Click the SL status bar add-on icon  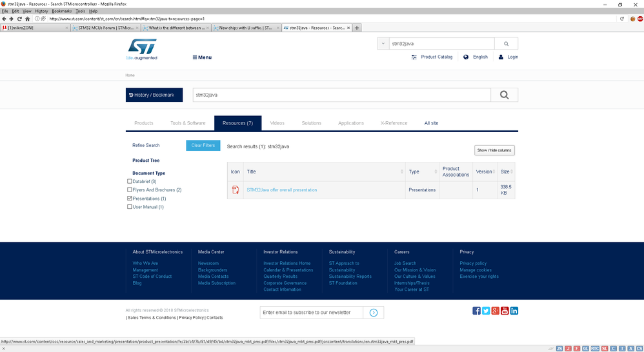605,349
